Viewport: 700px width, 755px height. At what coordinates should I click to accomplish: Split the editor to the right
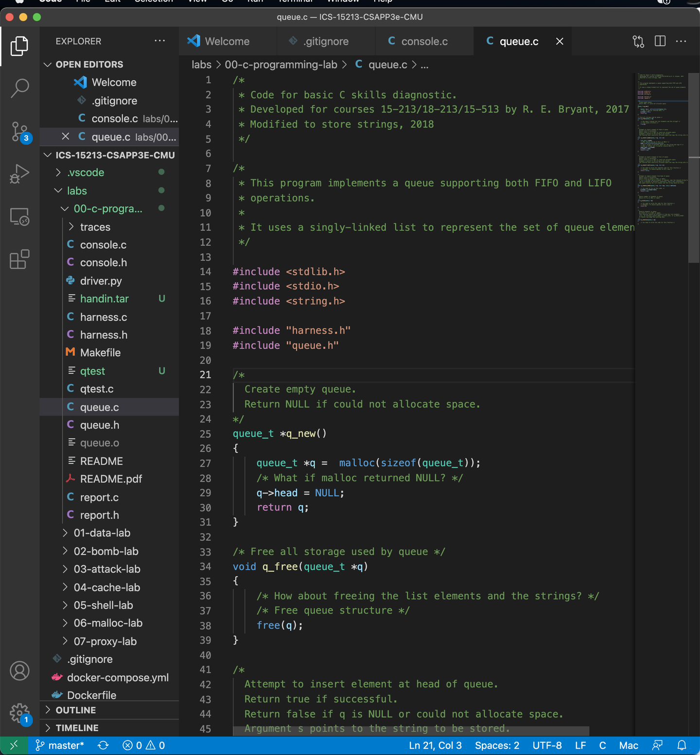(x=660, y=41)
